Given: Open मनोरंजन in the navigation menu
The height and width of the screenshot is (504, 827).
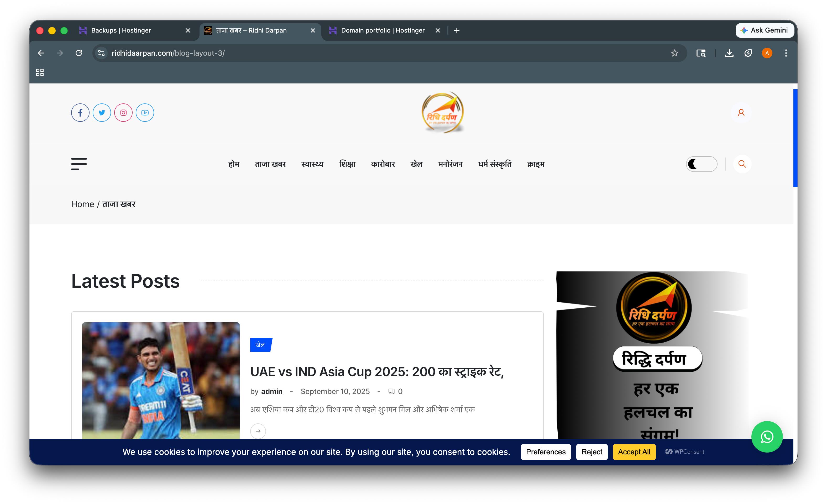Looking at the screenshot, I should click(x=451, y=164).
